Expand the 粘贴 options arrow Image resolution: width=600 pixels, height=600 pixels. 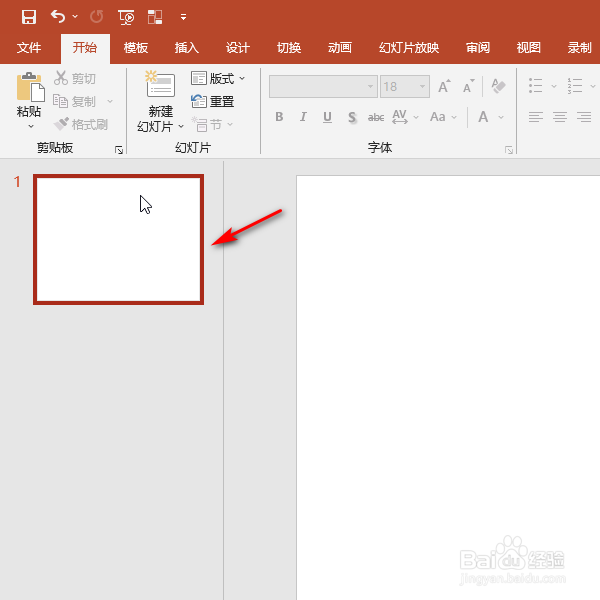[31, 126]
